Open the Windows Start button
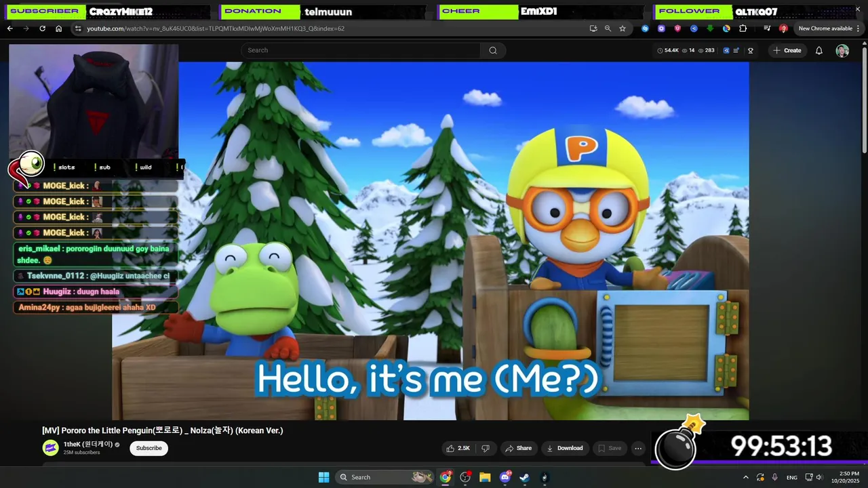This screenshot has height=488, width=868. tap(323, 477)
